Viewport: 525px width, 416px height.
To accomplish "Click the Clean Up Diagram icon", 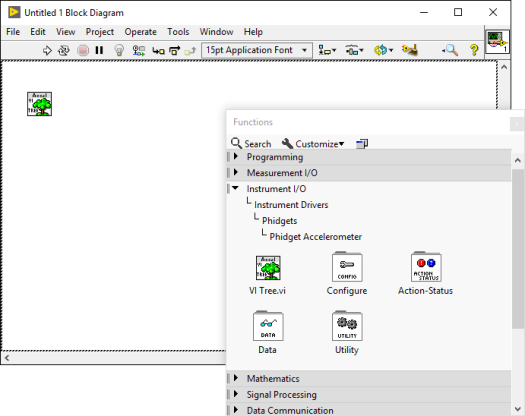I will 410,50.
